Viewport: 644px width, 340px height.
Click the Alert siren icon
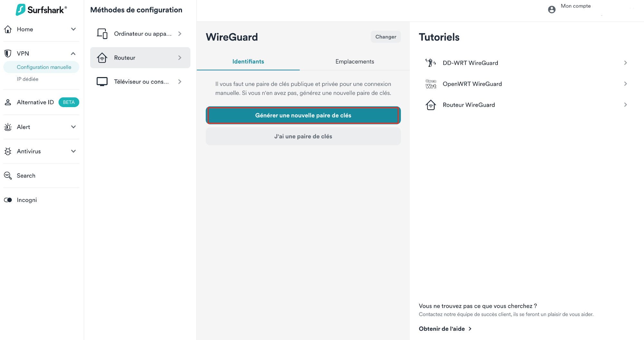click(8, 127)
